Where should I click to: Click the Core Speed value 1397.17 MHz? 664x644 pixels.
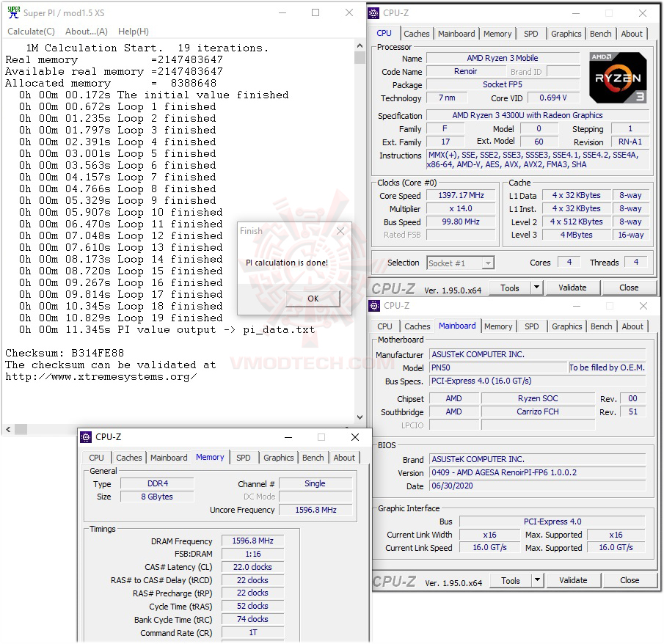(x=461, y=195)
